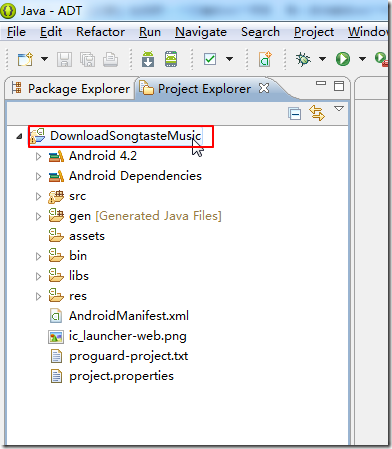The image size is (392, 449).
Task: Click the green Run button icon
Action: point(343,59)
